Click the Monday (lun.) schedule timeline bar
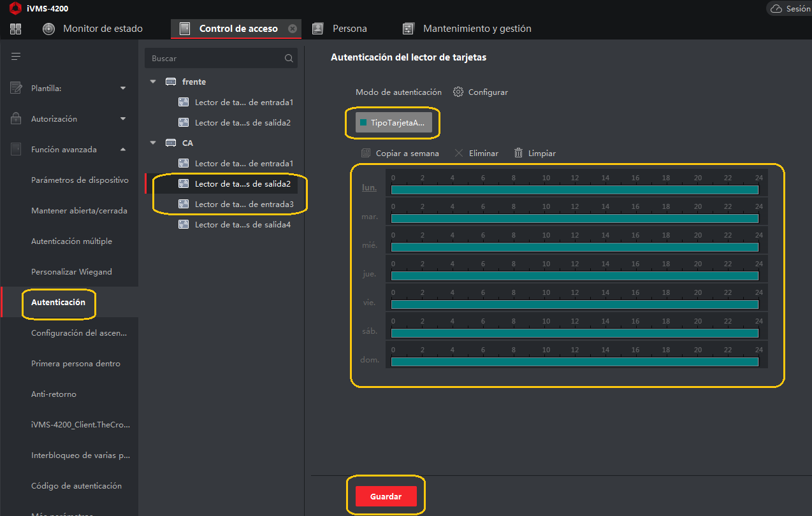 point(574,189)
